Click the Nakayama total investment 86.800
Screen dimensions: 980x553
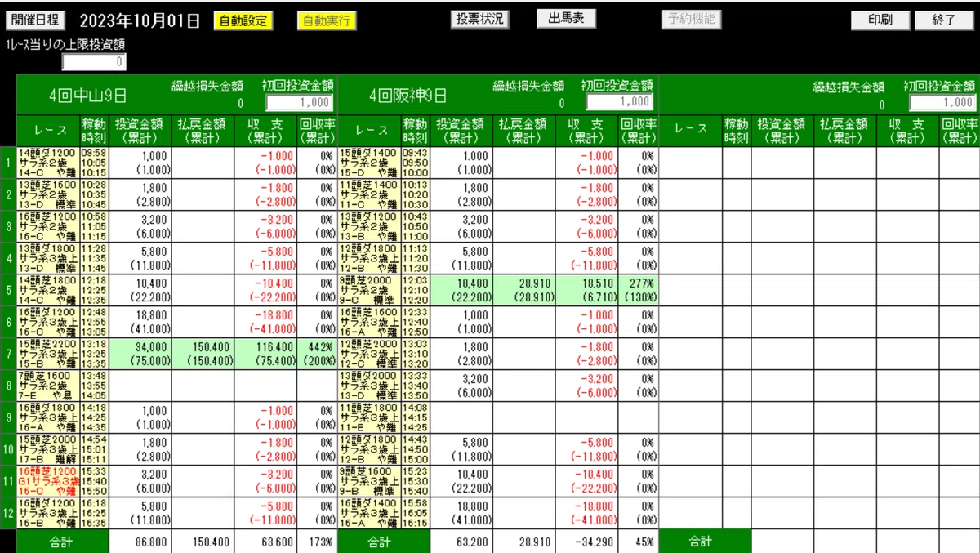[x=141, y=542]
